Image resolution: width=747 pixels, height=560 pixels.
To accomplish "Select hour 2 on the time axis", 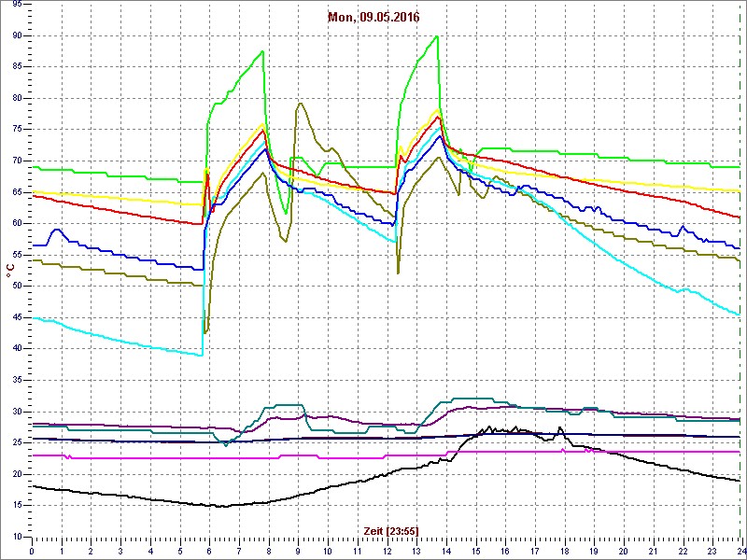I will coord(91,552).
